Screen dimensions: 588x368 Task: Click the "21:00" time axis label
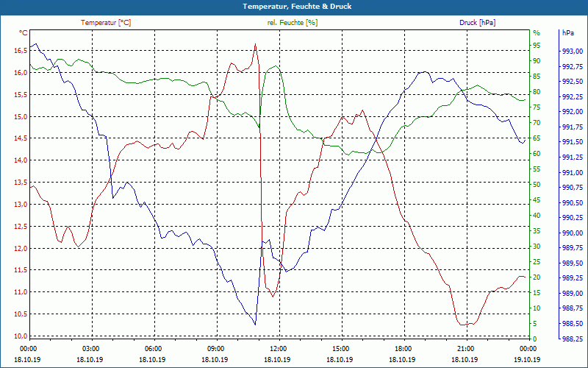tap(465, 349)
